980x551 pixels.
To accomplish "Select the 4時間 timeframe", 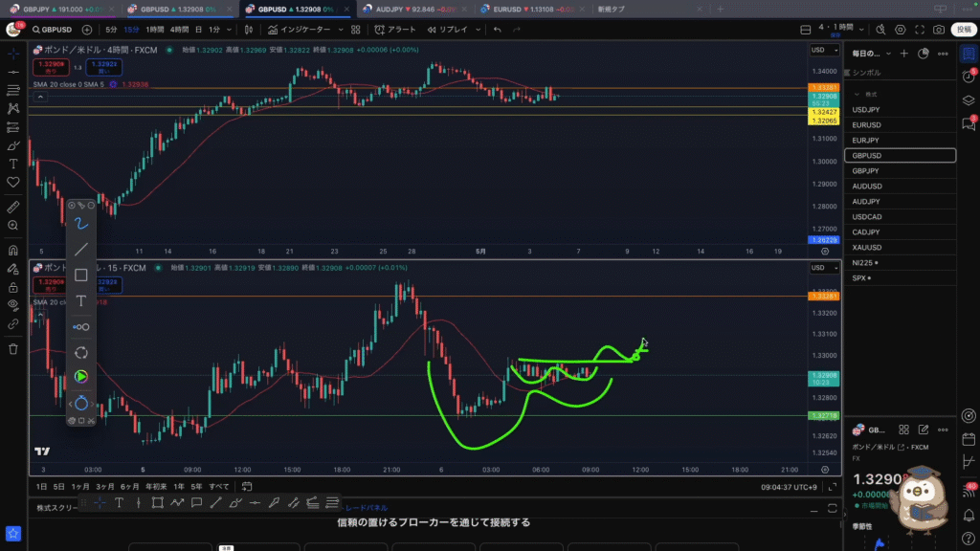I will tap(179, 30).
